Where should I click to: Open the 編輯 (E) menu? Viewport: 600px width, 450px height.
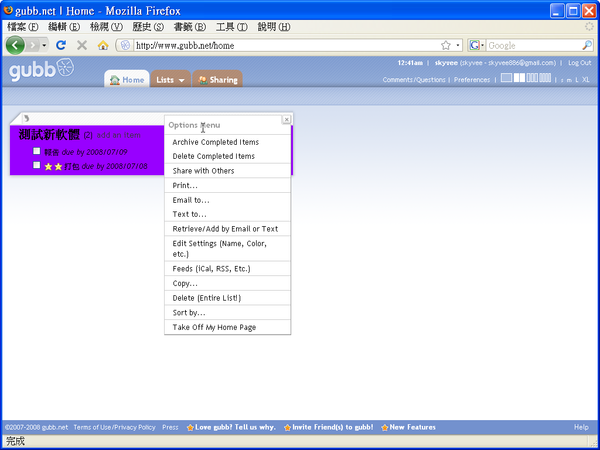[x=64, y=27]
